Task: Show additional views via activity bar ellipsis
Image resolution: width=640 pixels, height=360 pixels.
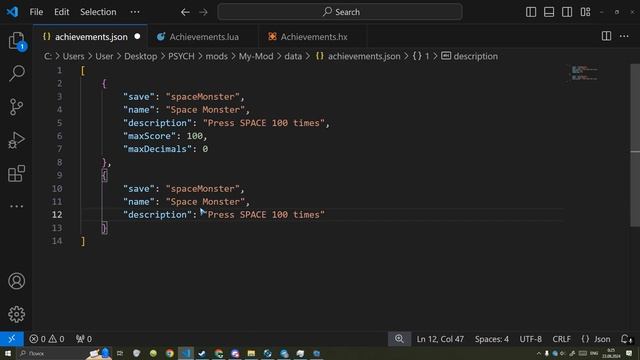Action: 16,206
